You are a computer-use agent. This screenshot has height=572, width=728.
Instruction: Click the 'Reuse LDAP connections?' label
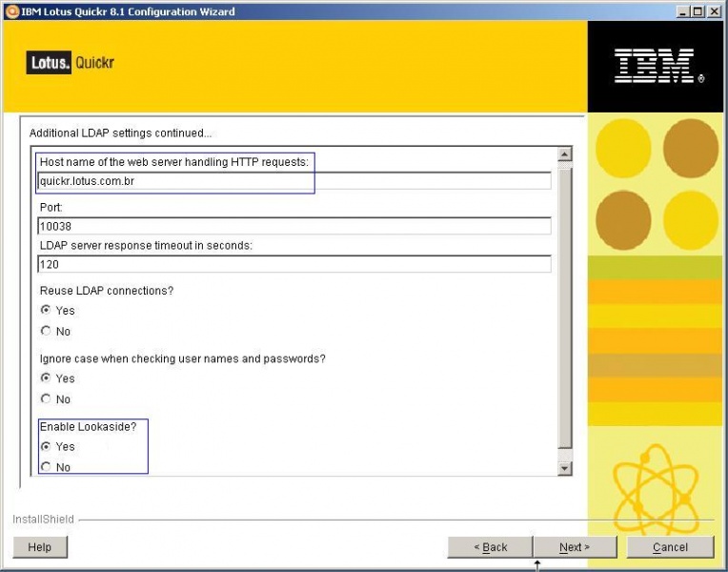(x=107, y=291)
